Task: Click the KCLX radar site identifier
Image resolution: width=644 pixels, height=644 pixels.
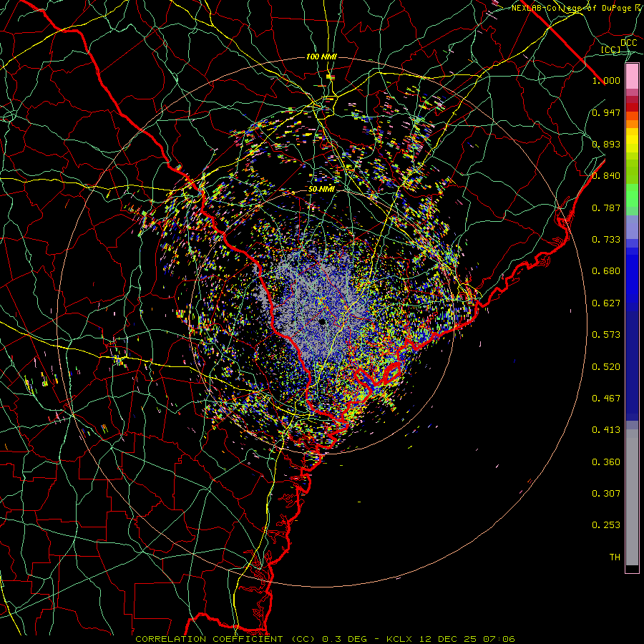Action: 401,639
